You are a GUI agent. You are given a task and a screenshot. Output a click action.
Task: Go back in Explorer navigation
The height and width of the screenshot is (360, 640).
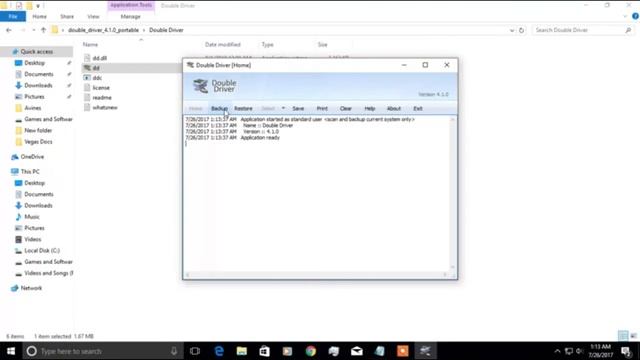coord(9,30)
